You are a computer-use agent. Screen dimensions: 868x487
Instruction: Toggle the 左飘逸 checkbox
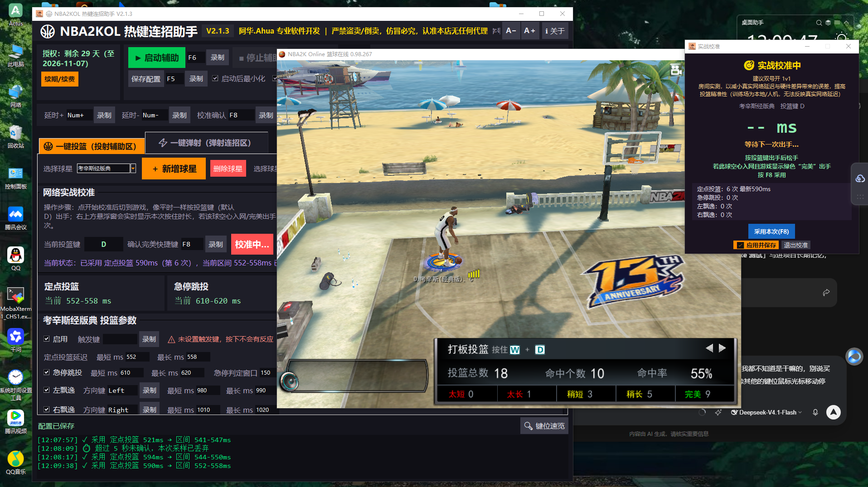(x=46, y=390)
